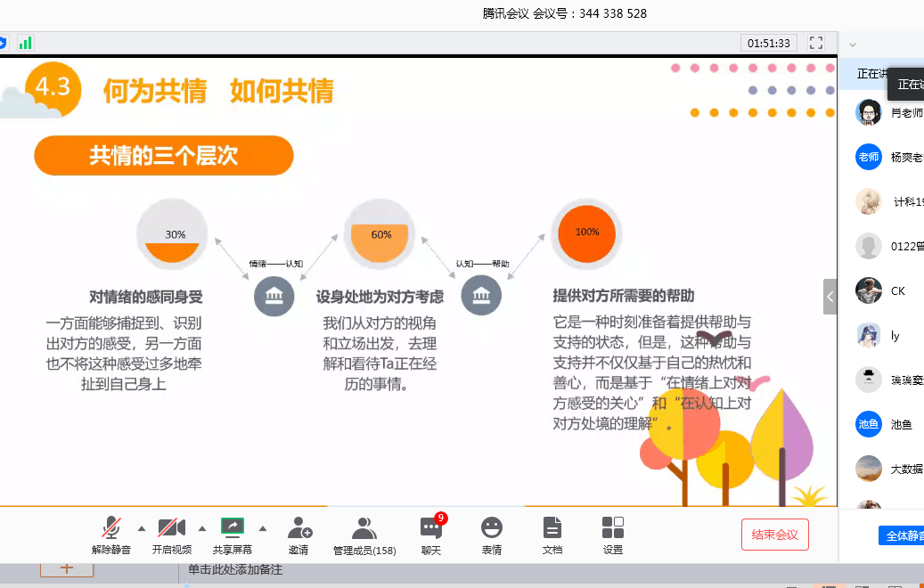Expand video options arrow beside camera
This screenshot has width=924, height=588.
click(201, 527)
